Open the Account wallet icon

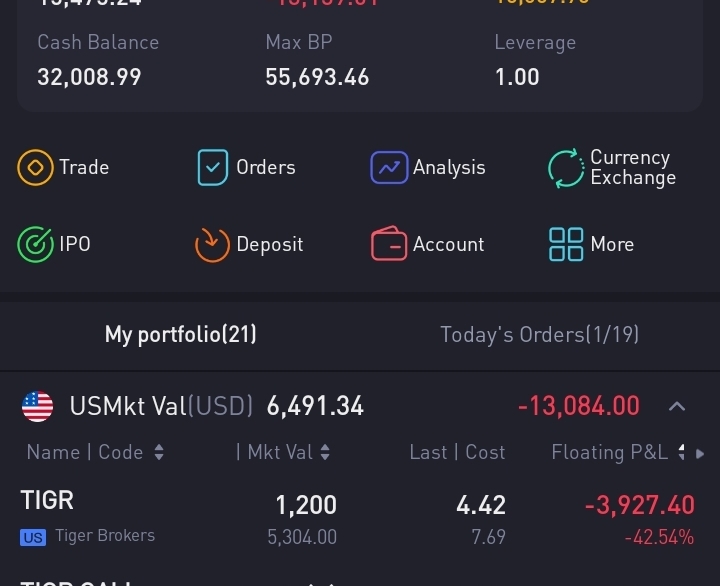point(389,244)
